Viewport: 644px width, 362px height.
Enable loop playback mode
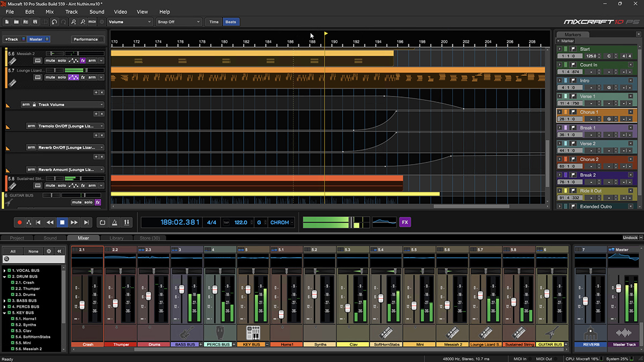pyautogui.click(x=103, y=222)
